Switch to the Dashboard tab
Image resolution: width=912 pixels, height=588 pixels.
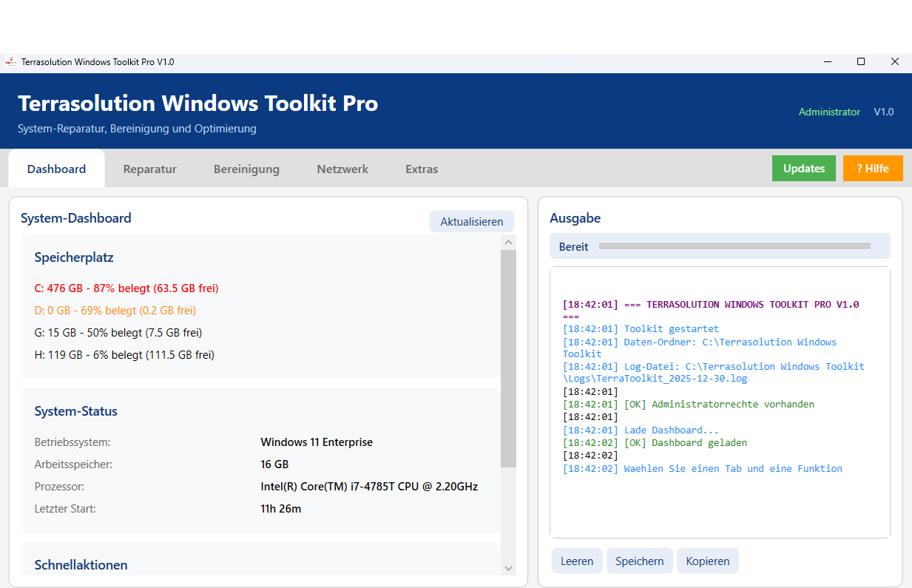[x=56, y=169]
